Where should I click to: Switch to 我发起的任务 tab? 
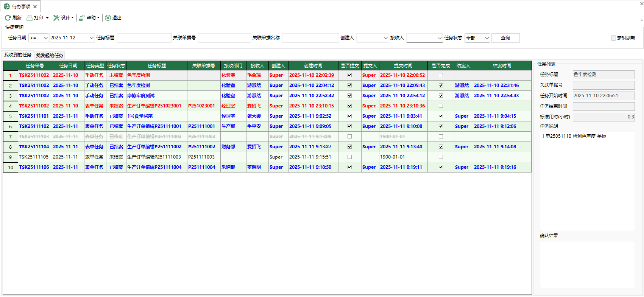[50, 56]
